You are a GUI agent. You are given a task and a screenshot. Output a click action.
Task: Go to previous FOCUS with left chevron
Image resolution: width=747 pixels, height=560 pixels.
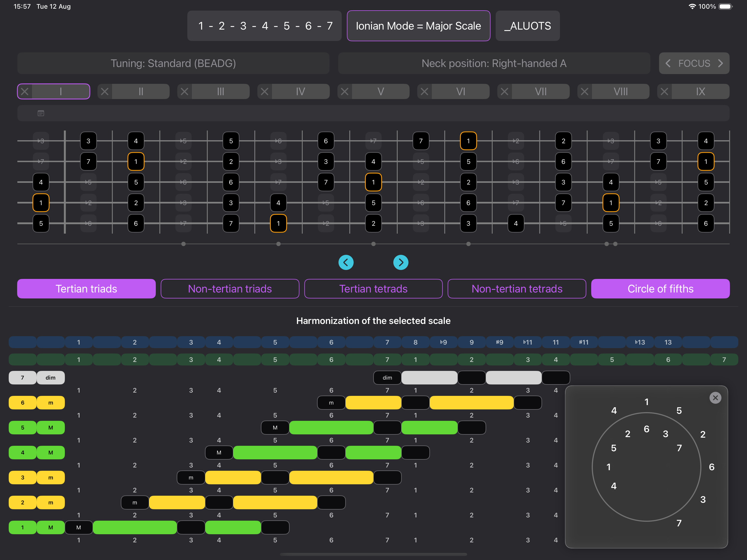(668, 63)
